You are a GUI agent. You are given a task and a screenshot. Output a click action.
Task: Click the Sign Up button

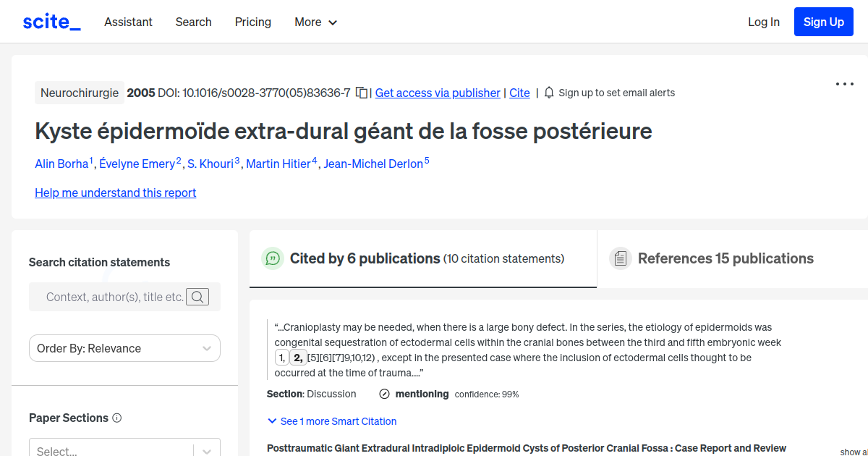coord(823,21)
